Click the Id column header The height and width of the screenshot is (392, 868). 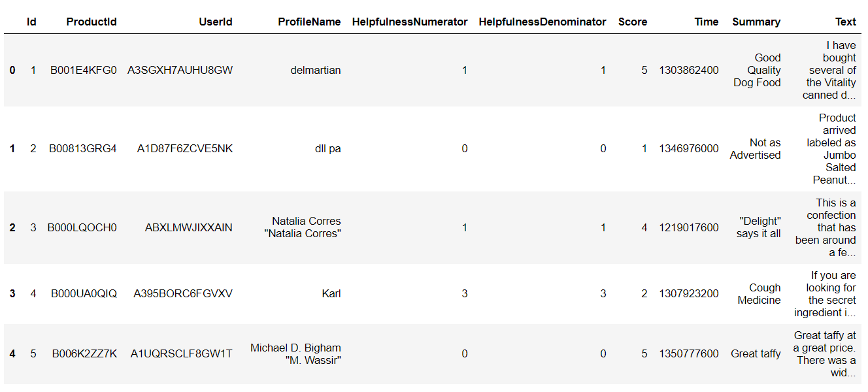click(x=31, y=22)
